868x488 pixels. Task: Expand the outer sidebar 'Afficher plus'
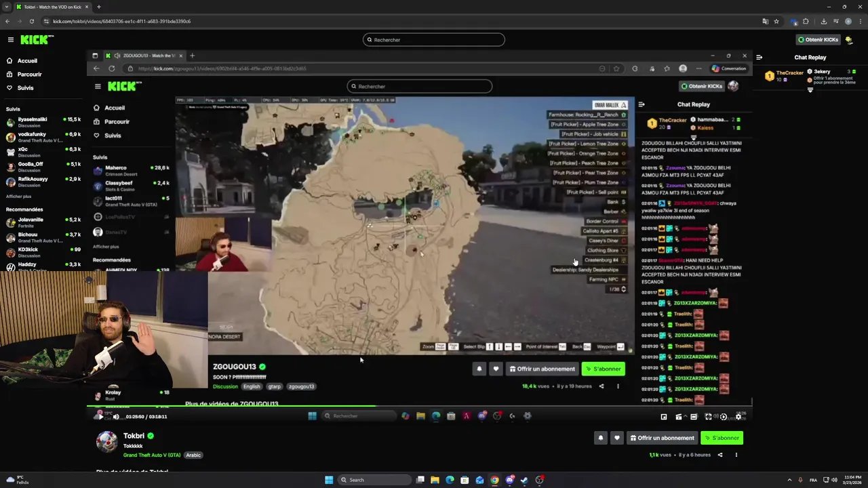click(18, 197)
